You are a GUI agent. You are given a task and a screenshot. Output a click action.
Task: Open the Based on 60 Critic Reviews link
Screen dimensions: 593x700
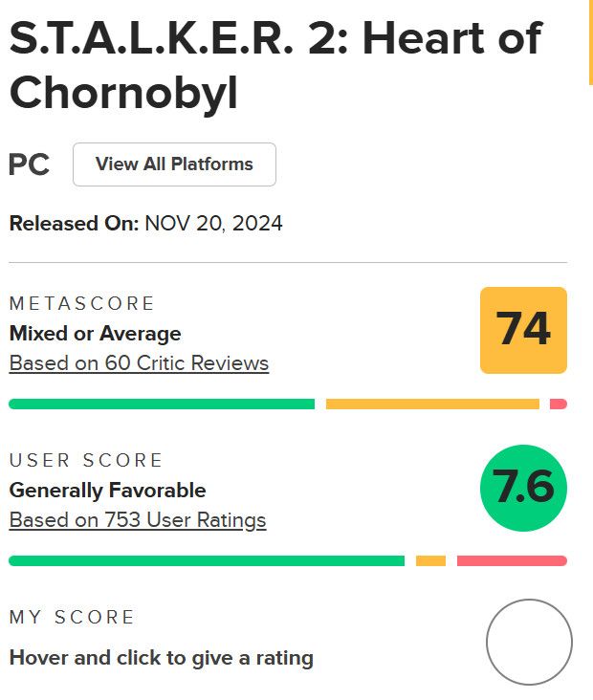click(x=139, y=363)
